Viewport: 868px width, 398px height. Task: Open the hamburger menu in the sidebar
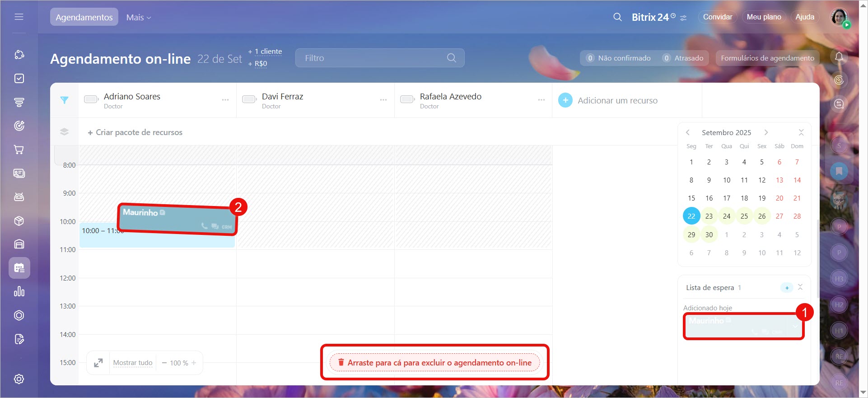pyautogui.click(x=19, y=17)
